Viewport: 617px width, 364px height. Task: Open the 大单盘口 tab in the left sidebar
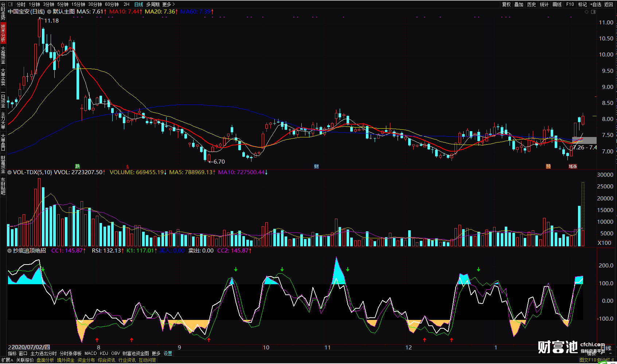3,142
